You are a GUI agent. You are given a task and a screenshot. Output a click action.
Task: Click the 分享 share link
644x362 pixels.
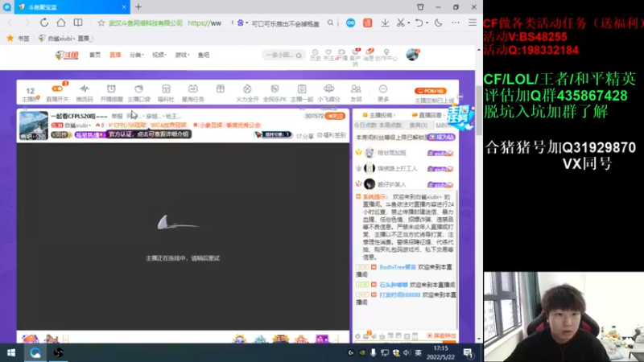[305, 136]
